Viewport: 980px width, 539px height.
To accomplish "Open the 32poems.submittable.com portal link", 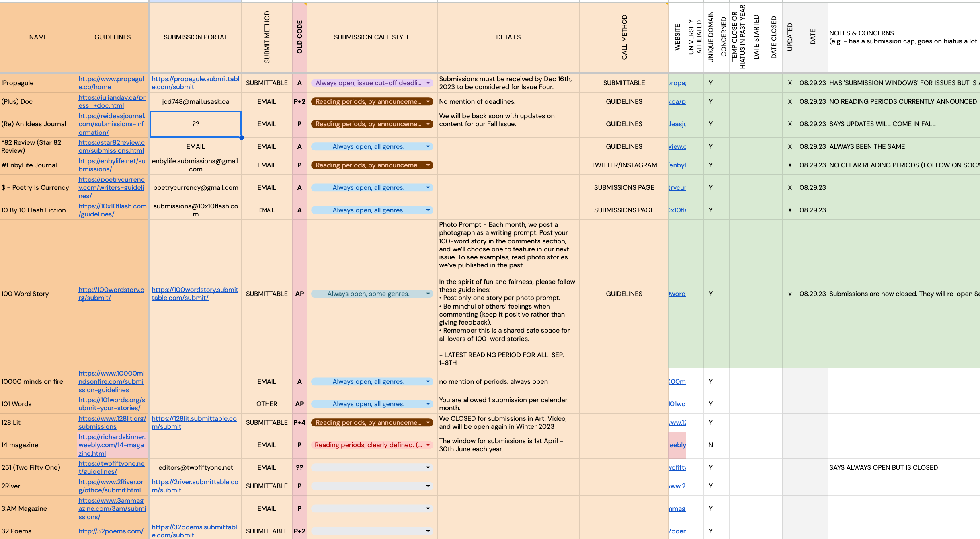I will pos(194,531).
